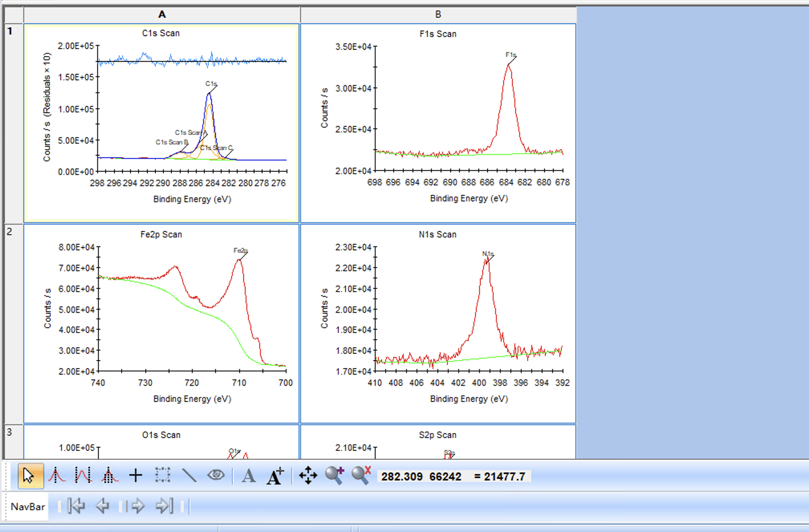Click the gray text annotation A icon
The image size is (809, 532).
(248, 476)
